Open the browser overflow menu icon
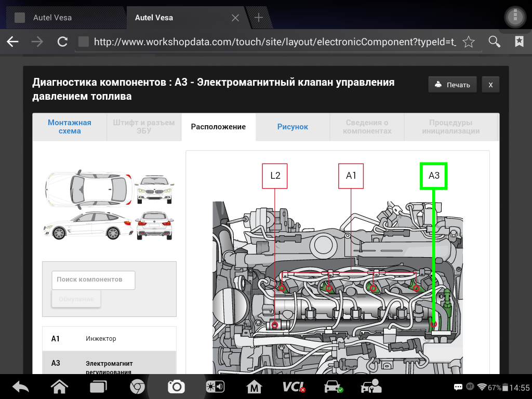 [515, 16]
